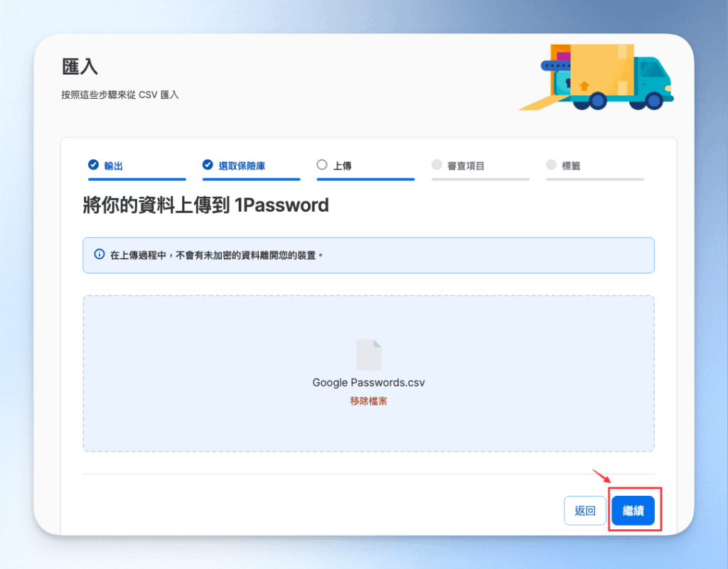Click the info icon in encryption notice
728x569 pixels.
(x=100, y=254)
